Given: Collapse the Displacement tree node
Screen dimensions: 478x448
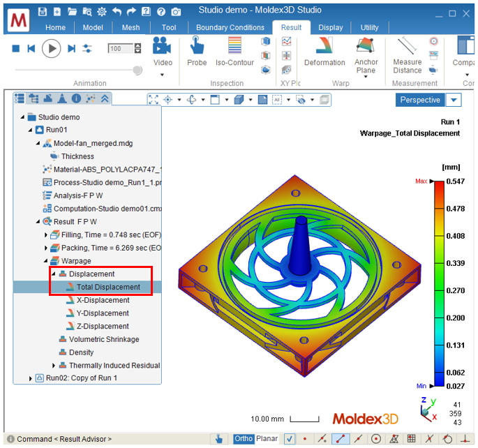Looking at the screenshot, I should pyautogui.click(x=53, y=274).
